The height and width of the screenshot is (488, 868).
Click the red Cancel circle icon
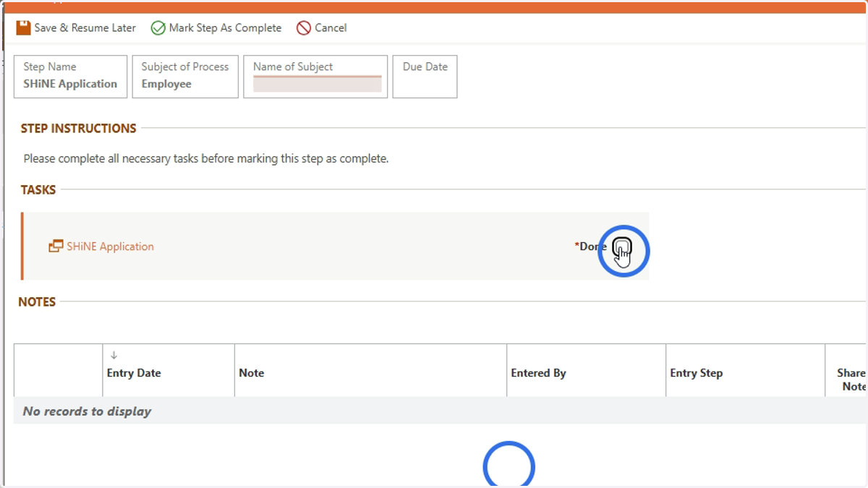coord(304,28)
